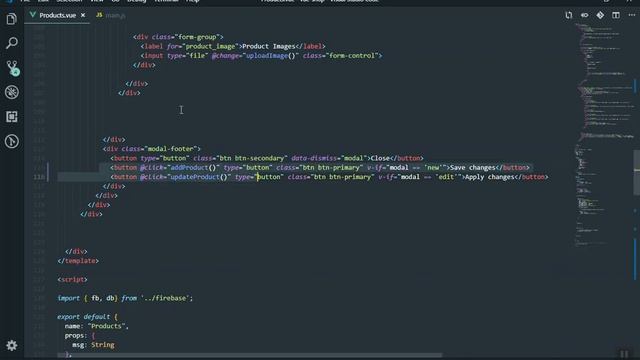Click the "Products" name value
The image size is (640, 360).
pyautogui.click(x=107, y=326)
